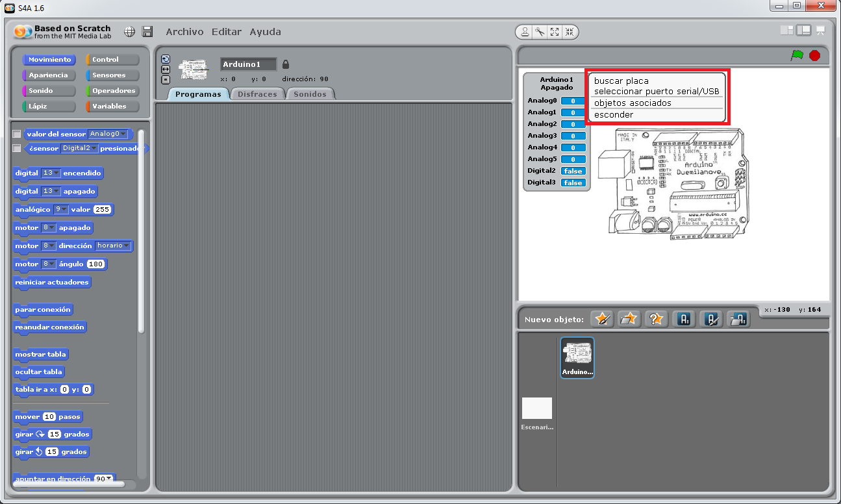Screen dimensions: 841x504
Task: Choose seleccionar puerto serial/USB option
Action: pos(657,92)
